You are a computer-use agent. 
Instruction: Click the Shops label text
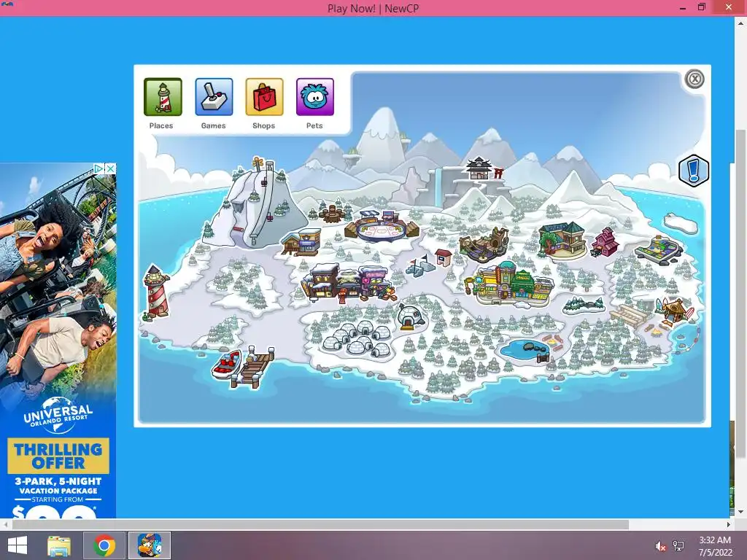pos(264,125)
